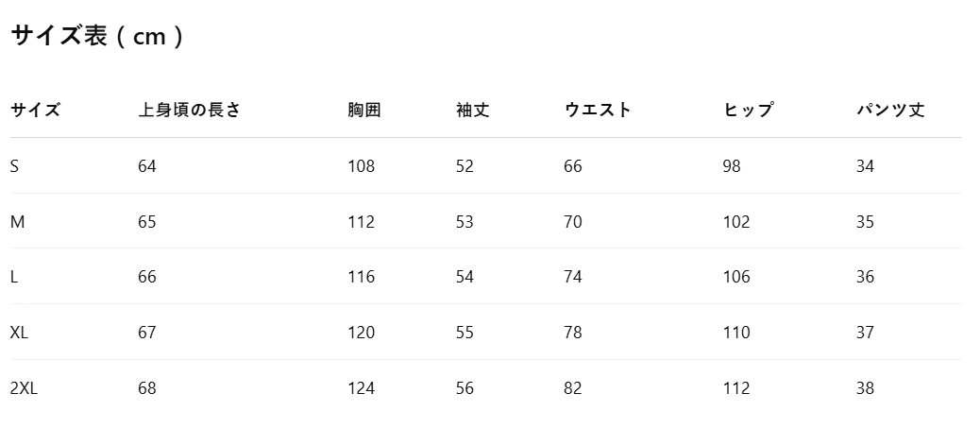Screen dimensions: 980x428
Task: Click the waist value 74 for L
Action: (x=573, y=277)
